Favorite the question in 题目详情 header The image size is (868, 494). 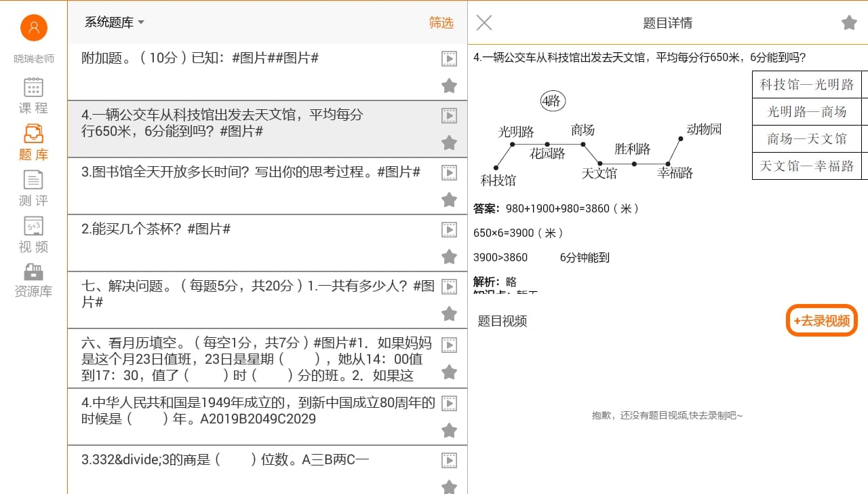(x=849, y=22)
